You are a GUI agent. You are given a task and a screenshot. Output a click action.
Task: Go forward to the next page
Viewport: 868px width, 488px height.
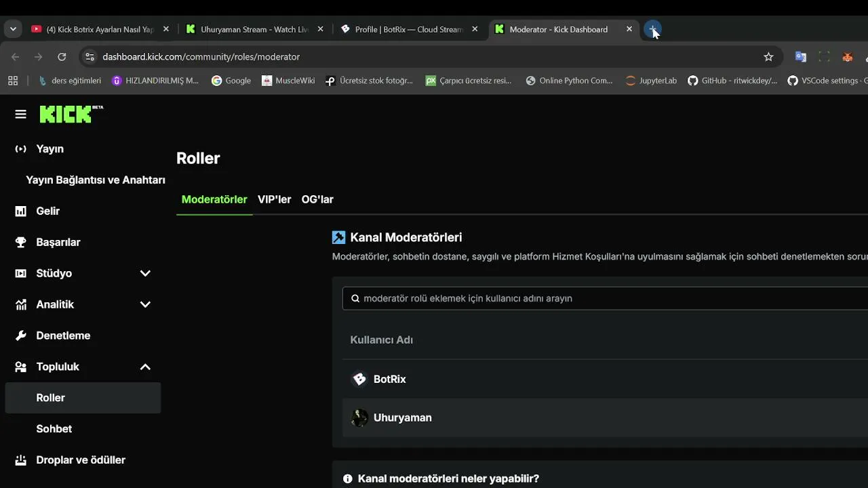pyautogui.click(x=39, y=57)
